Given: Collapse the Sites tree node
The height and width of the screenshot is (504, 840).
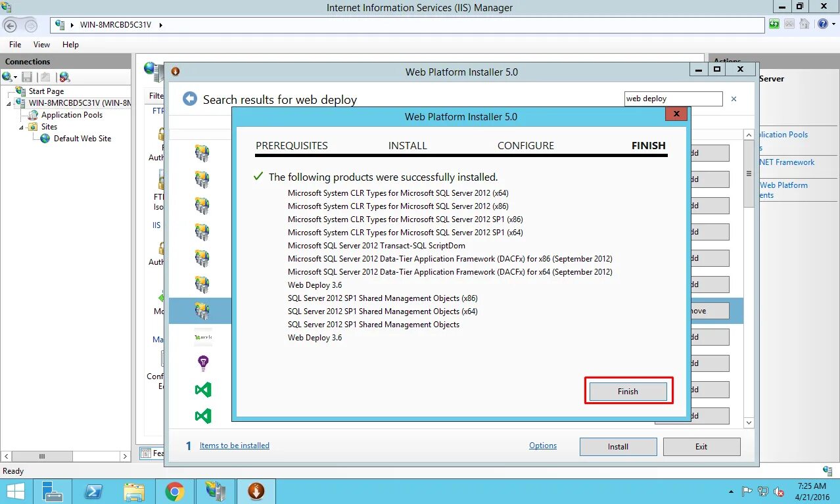Looking at the screenshot, I should coord(21,127).
